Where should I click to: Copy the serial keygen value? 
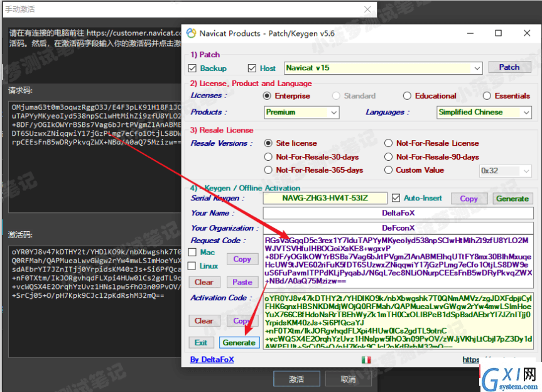click(x=469, y=199)
